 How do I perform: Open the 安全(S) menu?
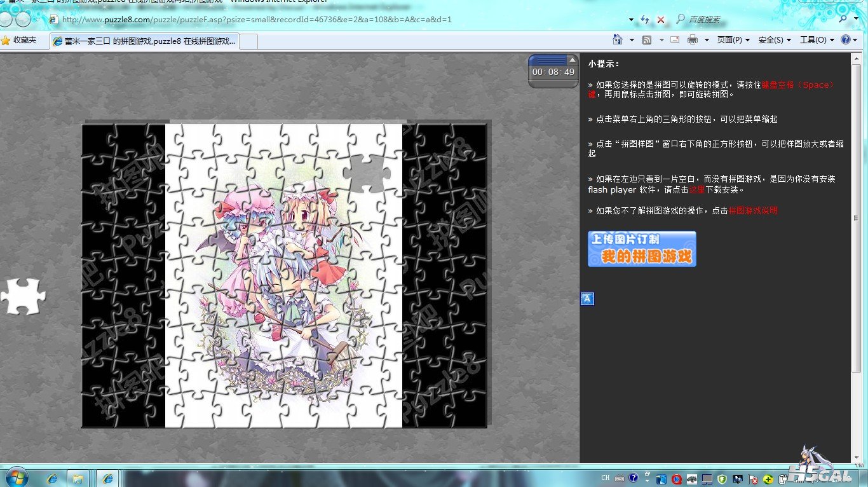point(775,40)
